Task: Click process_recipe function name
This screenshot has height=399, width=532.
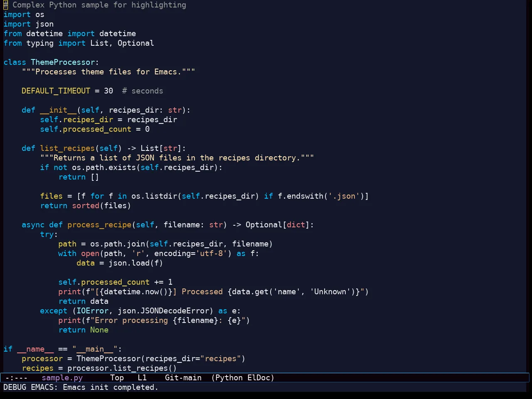Action: coord(99,225)
